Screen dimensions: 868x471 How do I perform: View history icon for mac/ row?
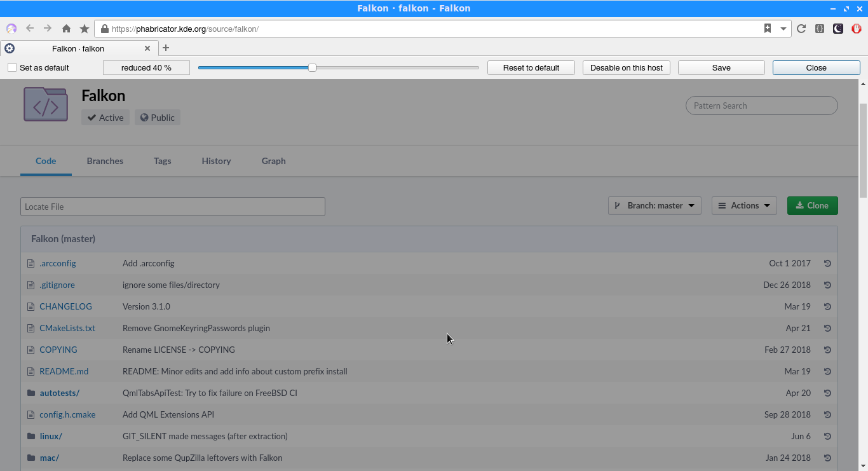[827, 458]
